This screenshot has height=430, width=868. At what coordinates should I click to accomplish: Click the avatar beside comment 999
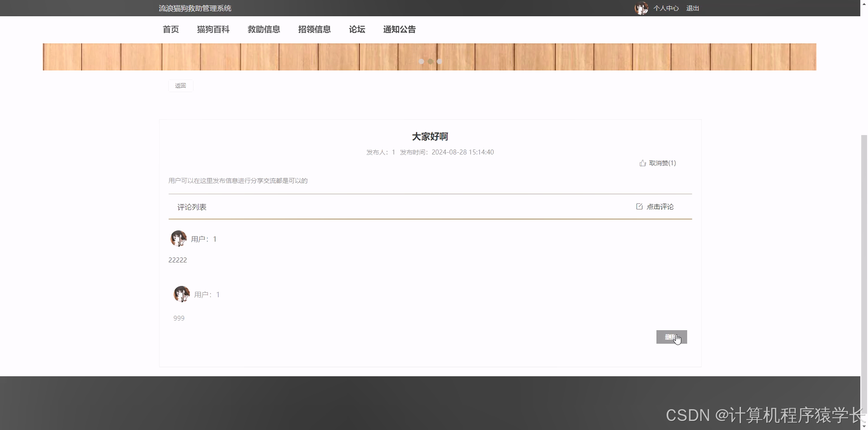click(182, 294)
